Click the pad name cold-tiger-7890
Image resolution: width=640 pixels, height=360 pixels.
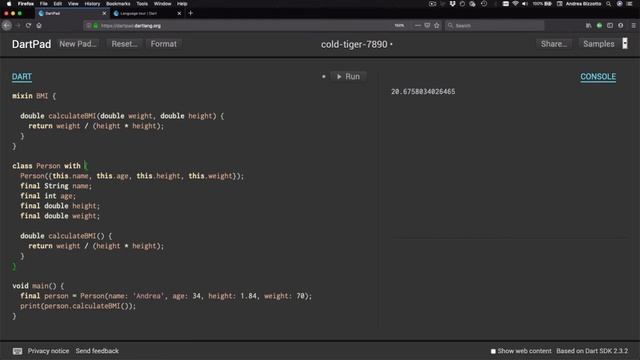click(x=354, y=44)
